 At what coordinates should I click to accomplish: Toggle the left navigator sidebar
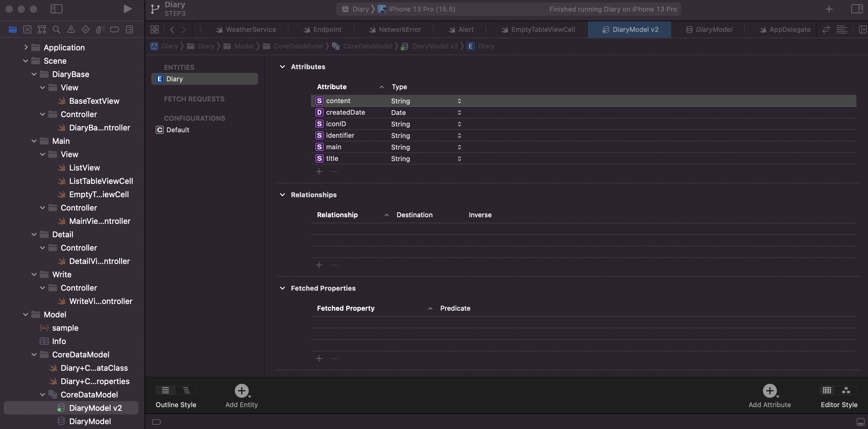coord(56,9)
